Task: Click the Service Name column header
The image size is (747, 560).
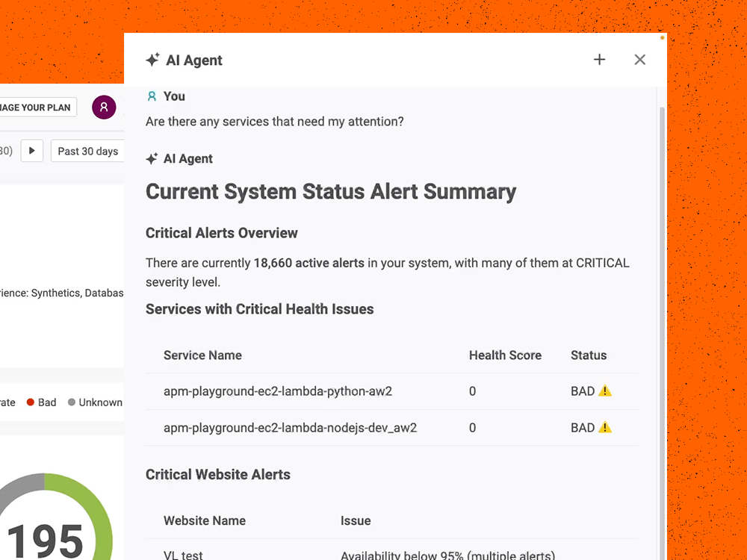Action: point(202,355)
